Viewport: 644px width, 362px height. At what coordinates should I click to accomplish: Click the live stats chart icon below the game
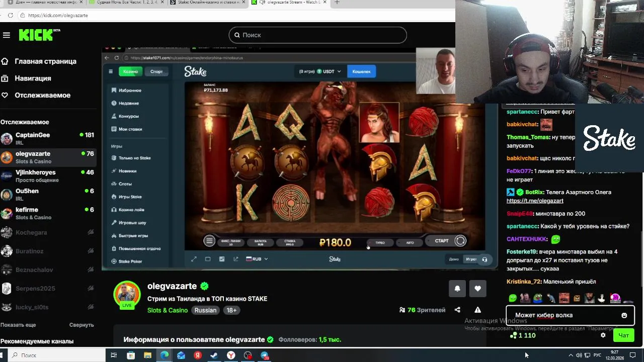(x=222, y=259)
